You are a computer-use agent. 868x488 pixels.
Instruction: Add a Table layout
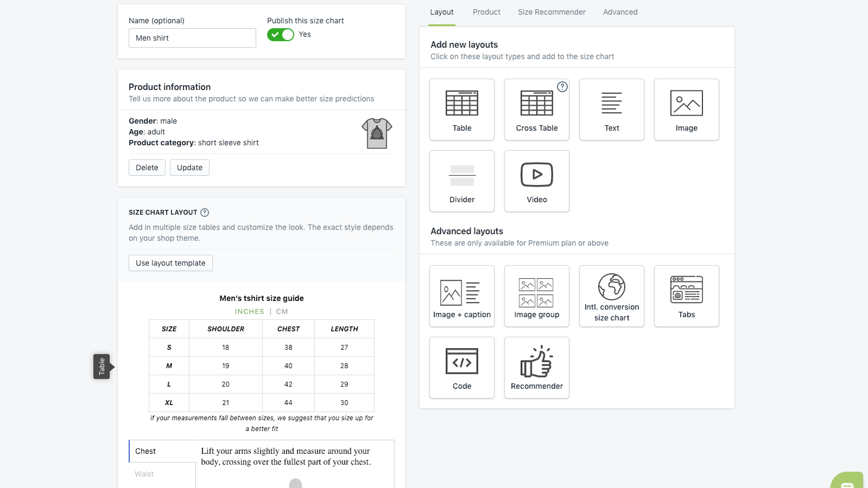tap(462, 110)
